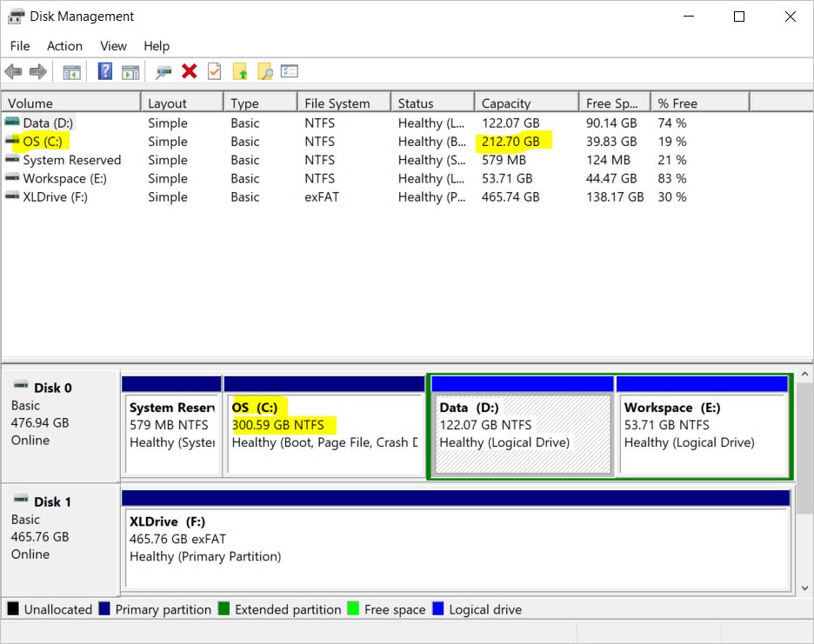
Task: Click the properties checkmark sheet icon
Action: coord(215,71)
